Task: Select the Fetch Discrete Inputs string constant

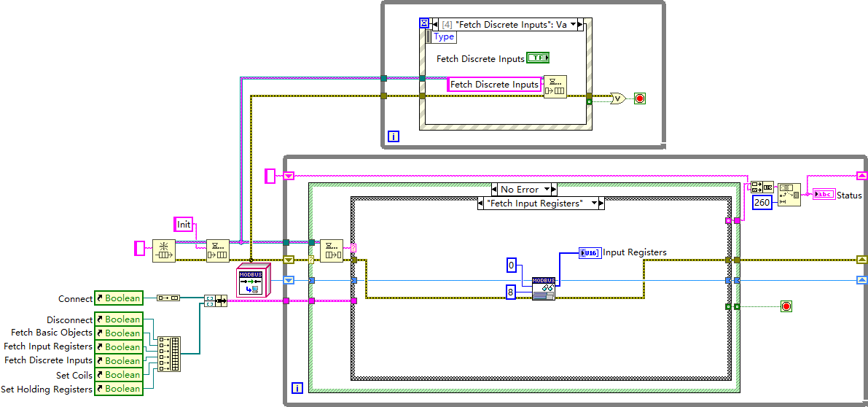Action: (x=494, y=84)
